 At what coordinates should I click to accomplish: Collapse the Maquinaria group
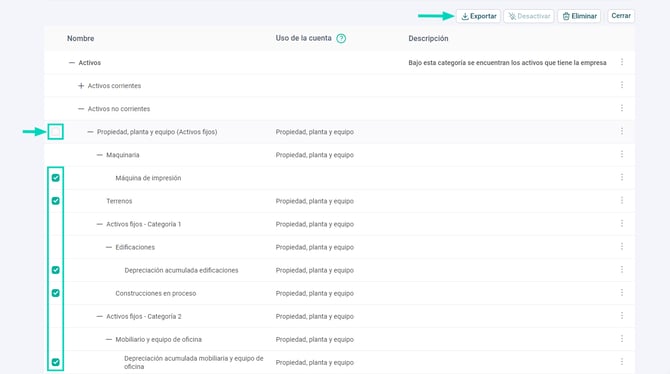pyautogui.click(x=99, y=155)
